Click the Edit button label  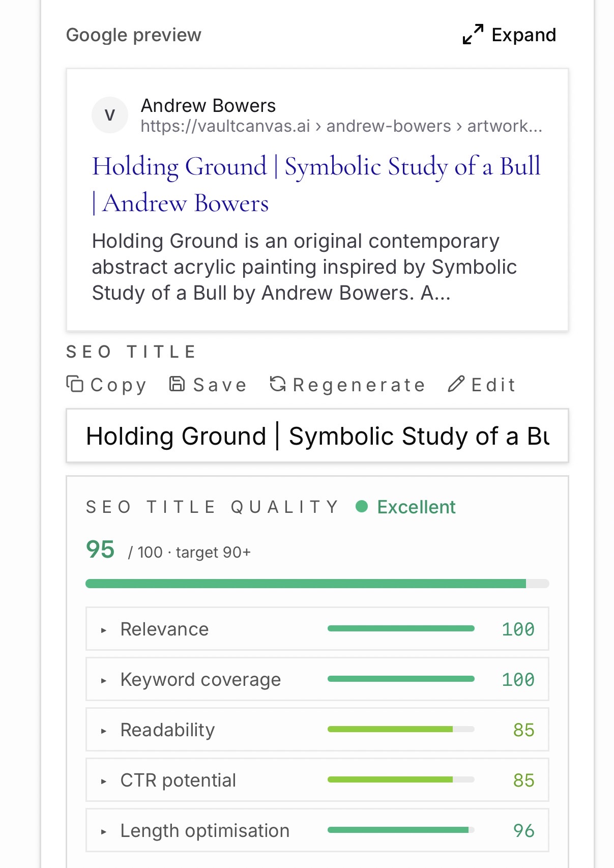pos(493,385)
